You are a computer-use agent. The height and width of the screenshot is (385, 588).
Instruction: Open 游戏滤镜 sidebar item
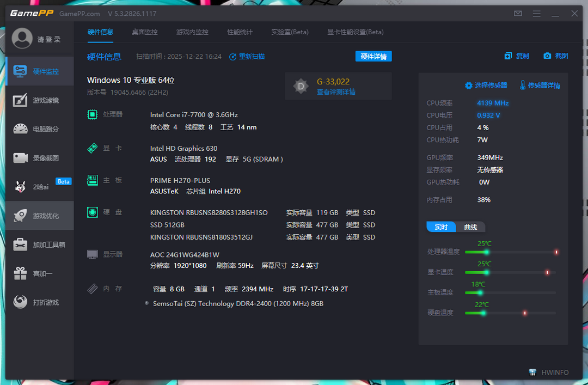click(x=40, y=100)
